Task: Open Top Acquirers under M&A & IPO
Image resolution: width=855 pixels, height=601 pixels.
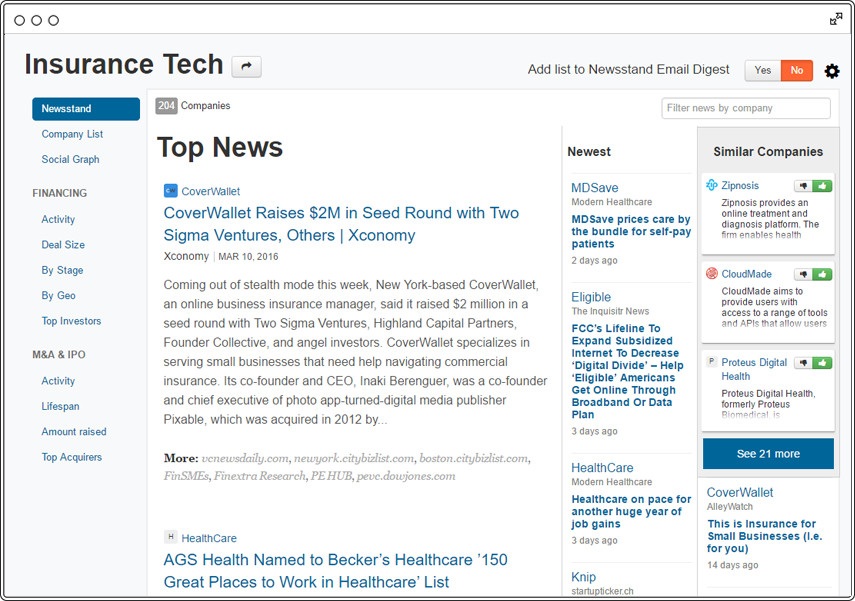Action: point(72,457)
